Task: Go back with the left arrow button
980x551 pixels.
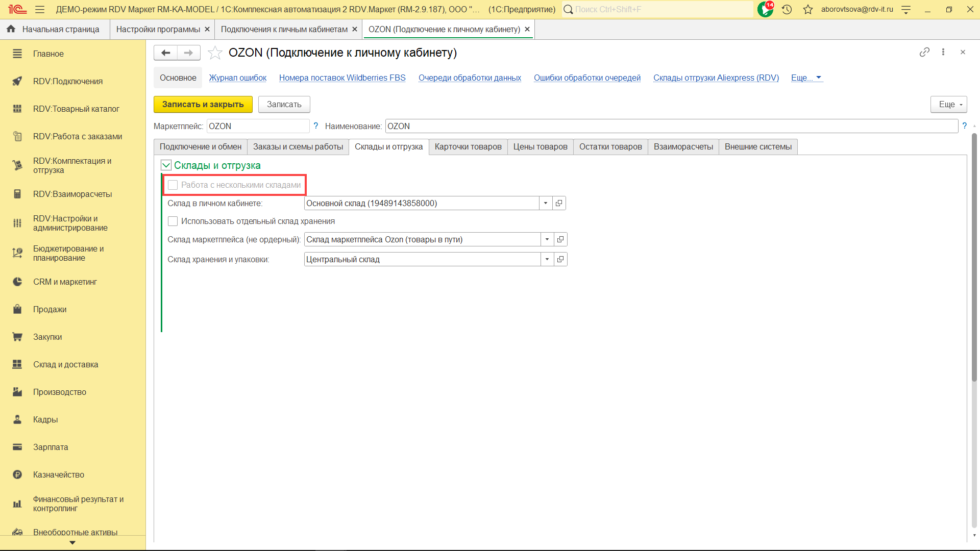Action: tap(166, 53)
